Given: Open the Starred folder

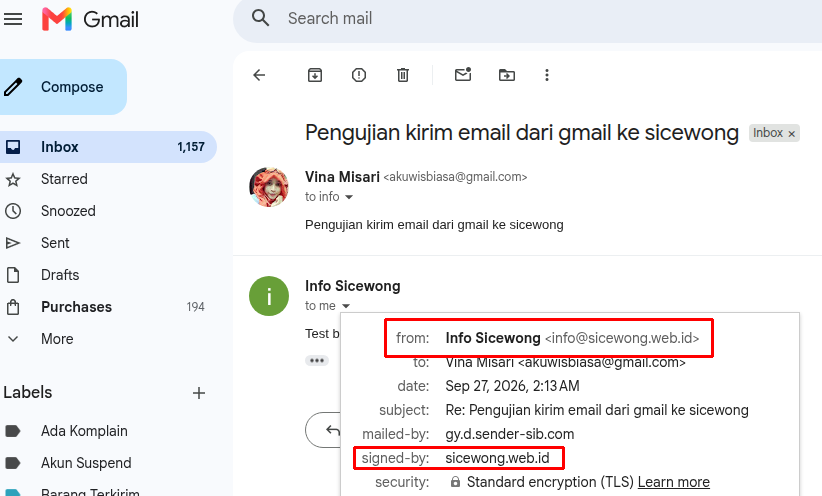Looking at the screenshot, I should coord(107,179).
